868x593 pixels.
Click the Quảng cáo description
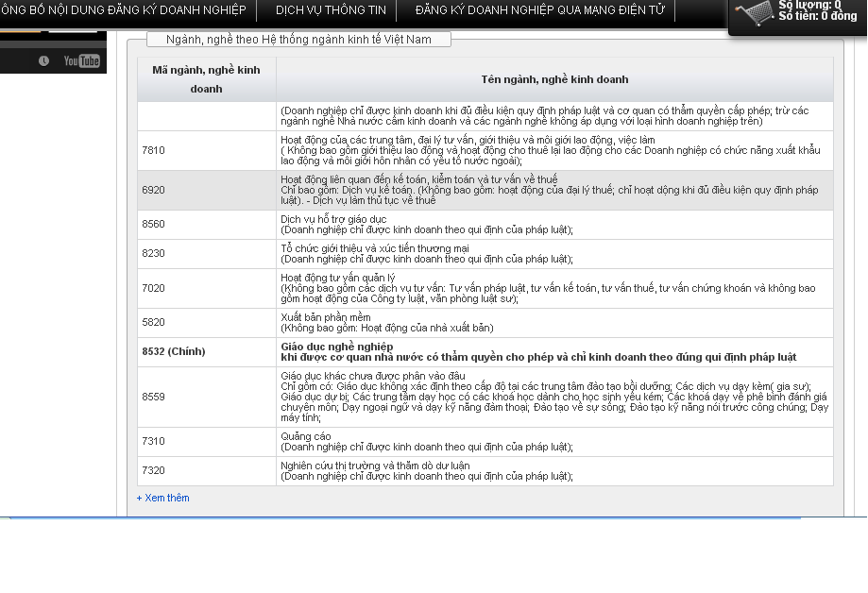coord(427,441)
